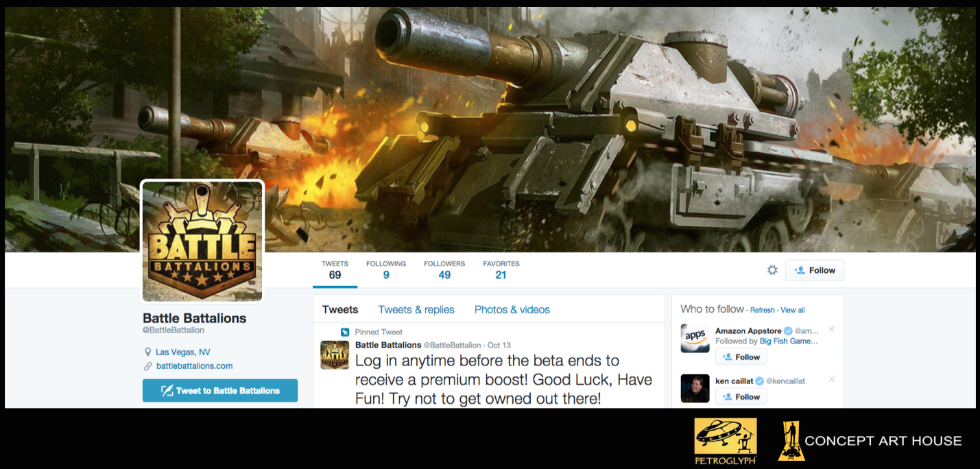Click the Concept Art House logo
This screenshot has width=980, height=469.
click(870, 440)
